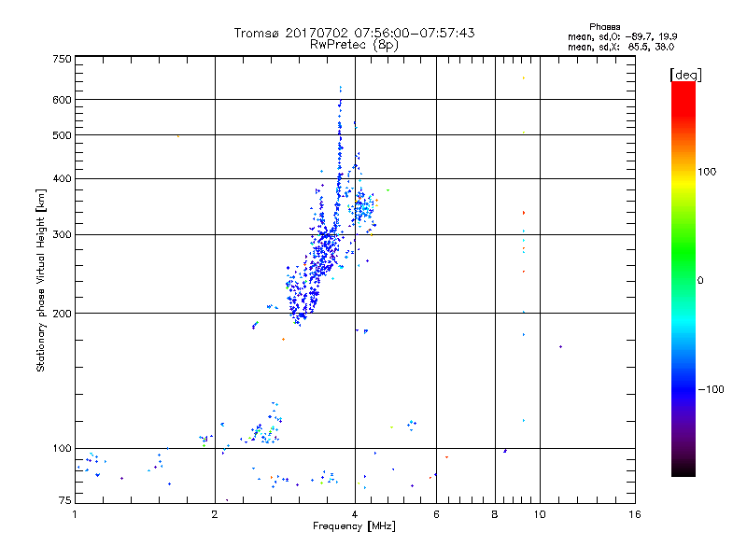
Task: Click the '4' x-axis frequency label
Action: (x=355, y=514)
